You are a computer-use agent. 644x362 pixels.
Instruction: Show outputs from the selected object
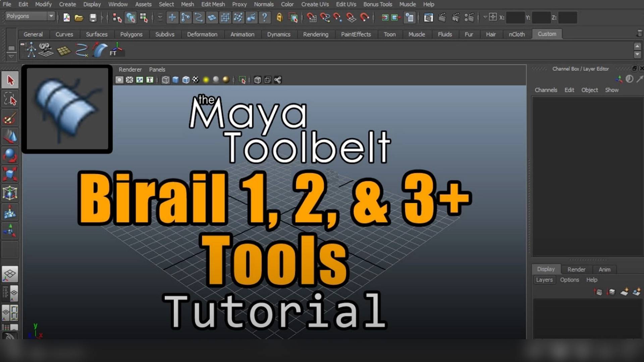[x=396, y=17]
